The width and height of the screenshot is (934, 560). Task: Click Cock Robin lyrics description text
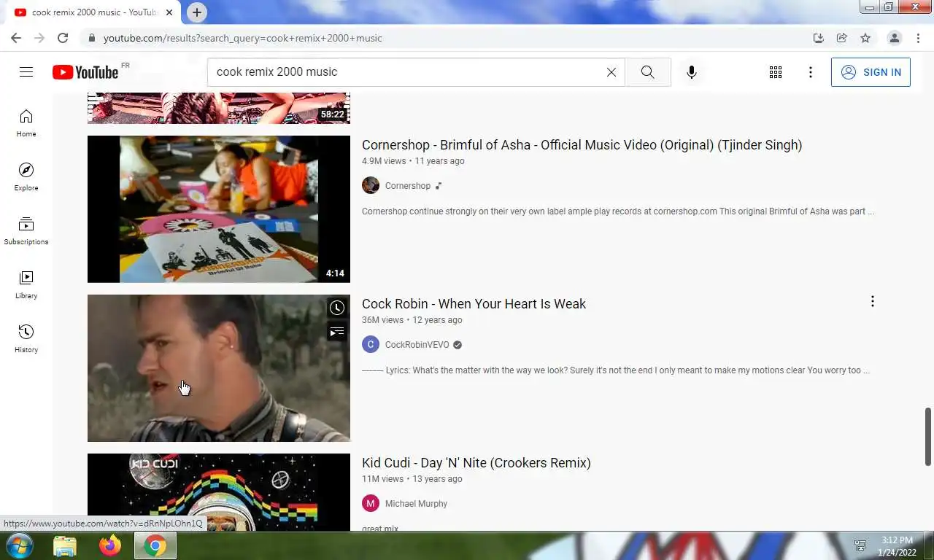616,370
